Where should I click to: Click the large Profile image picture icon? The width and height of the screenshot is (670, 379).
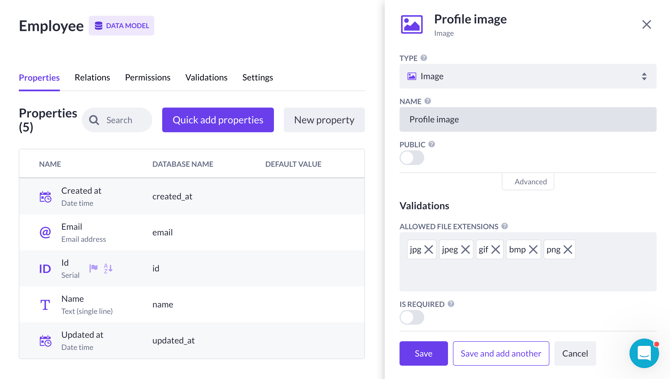click(x=411, y=24)
